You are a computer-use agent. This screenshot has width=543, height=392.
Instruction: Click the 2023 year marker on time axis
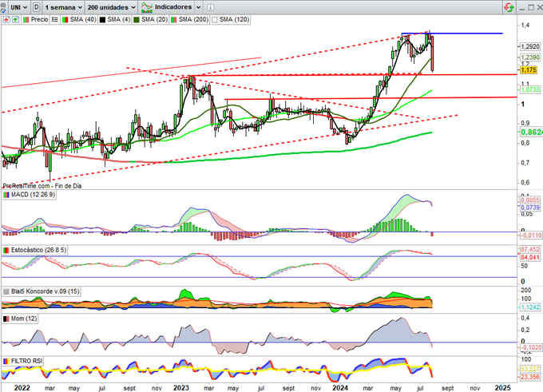tap(181, 388)
